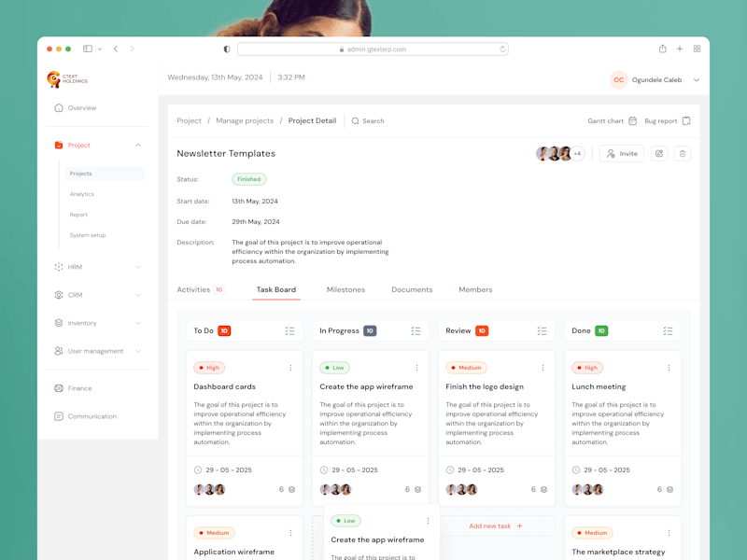The image size is (747, 560).
Task: Open options menu on Lunch meeting card
Action: [x=669, y=368]
